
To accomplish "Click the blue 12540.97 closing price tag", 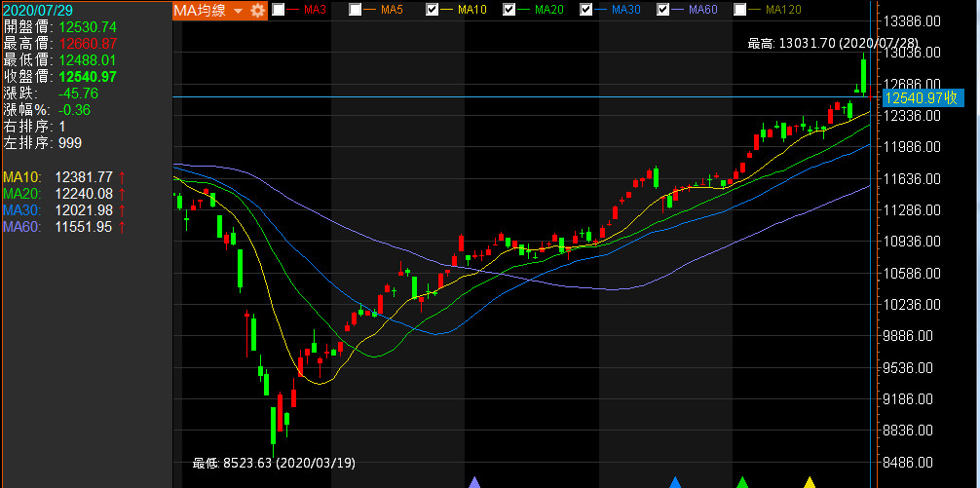I will click(922, 97).
